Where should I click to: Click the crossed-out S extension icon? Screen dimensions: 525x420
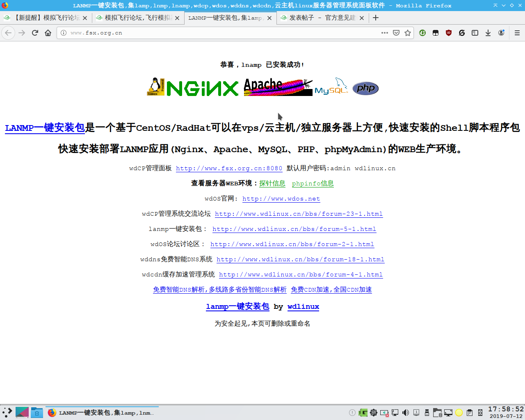462,33
